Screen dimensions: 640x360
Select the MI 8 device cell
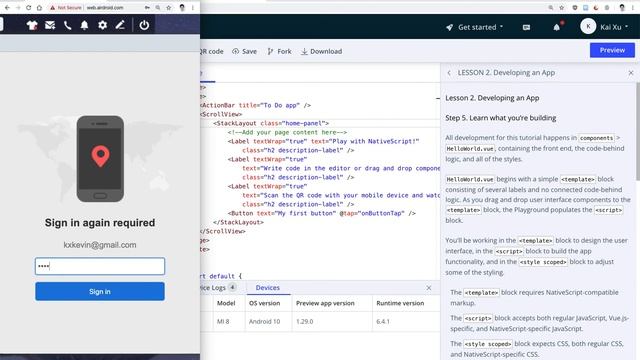click(x=223, y=322)
